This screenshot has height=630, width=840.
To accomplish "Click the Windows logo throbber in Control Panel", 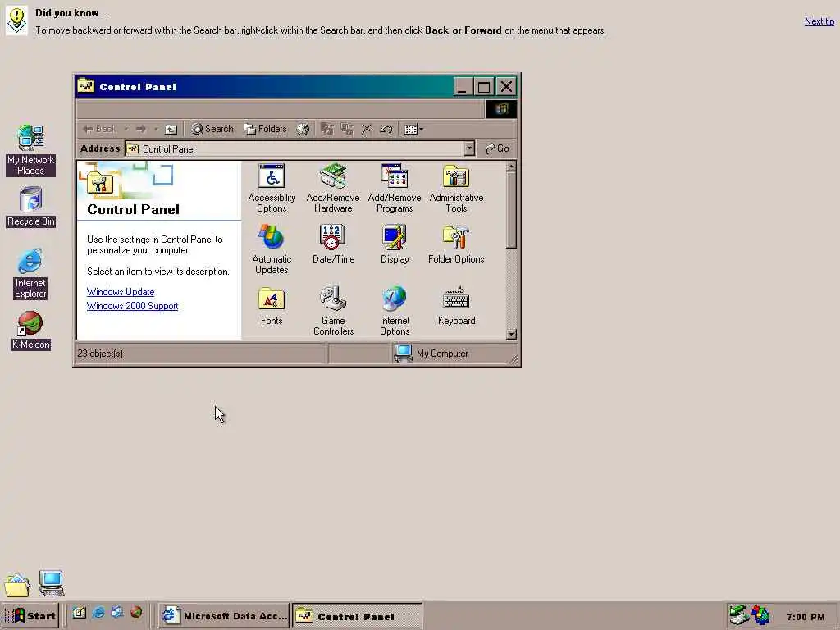I will click(501, 109).
